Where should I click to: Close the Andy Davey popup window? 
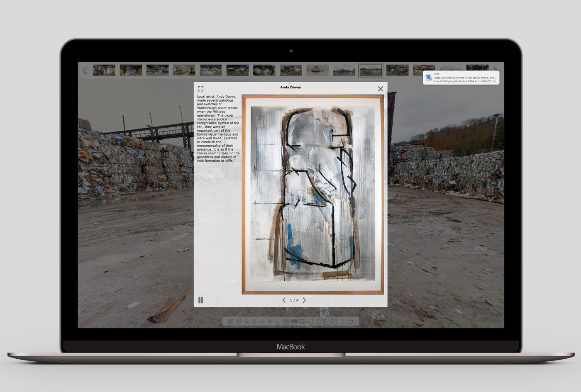380,89
